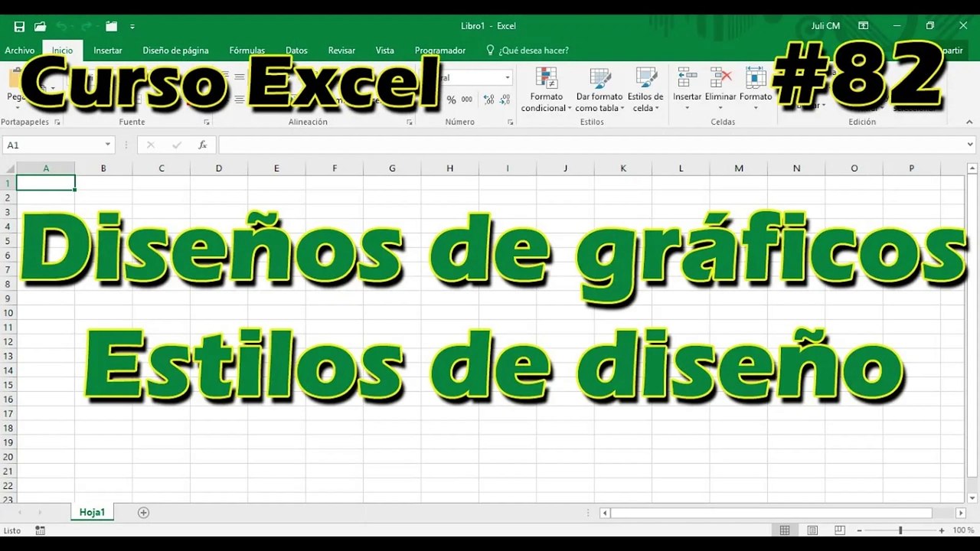
Task: Click horizontal scrollbar left arrow
Action: 605,513
